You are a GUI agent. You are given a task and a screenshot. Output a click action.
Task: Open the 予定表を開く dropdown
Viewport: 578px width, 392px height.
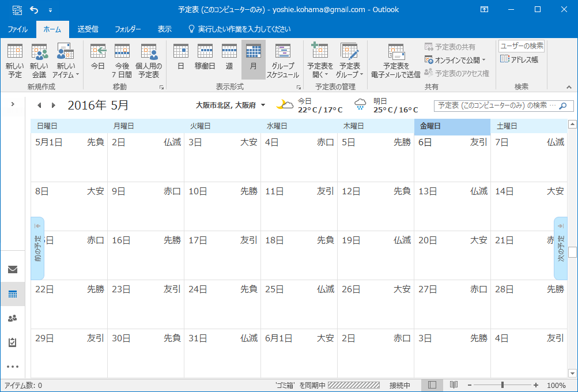[x=320, y=61]
